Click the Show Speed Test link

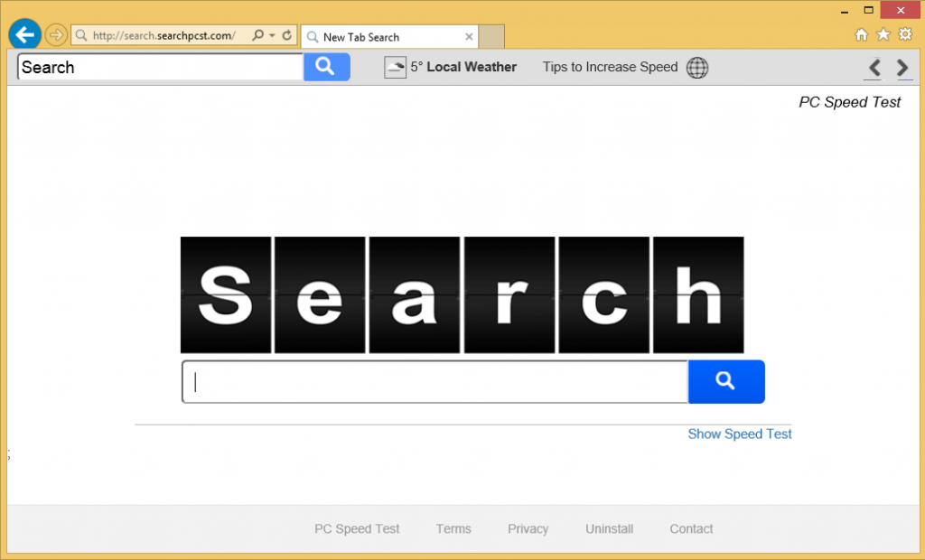(739, 434)
